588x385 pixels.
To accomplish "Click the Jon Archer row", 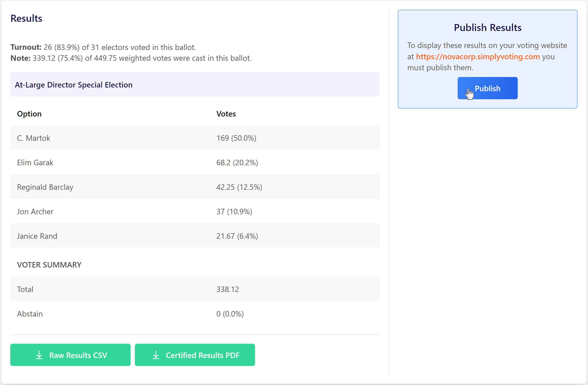I will pos(194,211).
